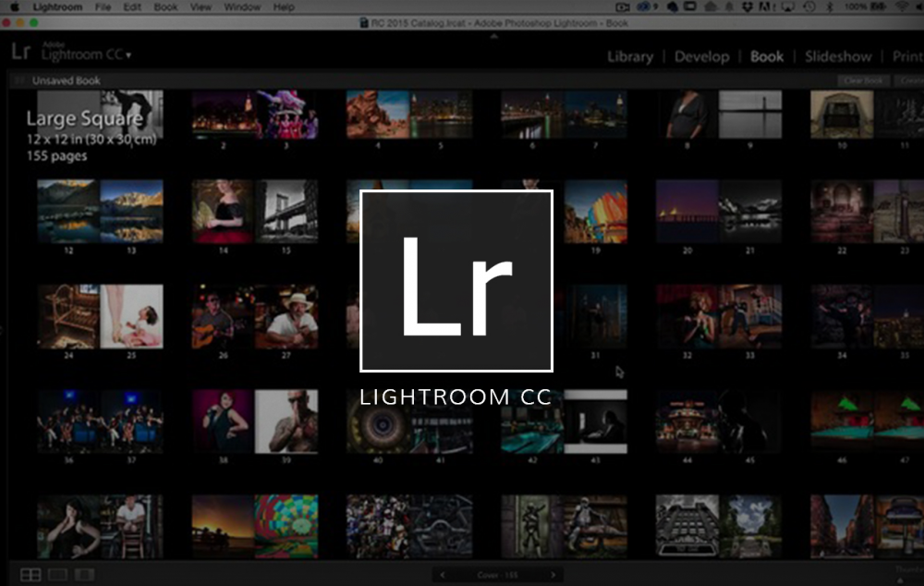The image size is (924, 586).
Task: Collapse top panel using the arrow
Action: tap(494, 37)
